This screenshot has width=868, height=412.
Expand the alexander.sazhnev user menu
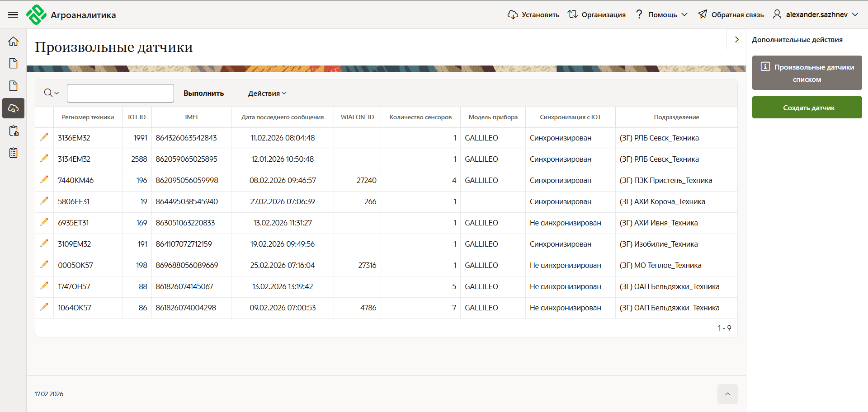pyautogui.click(x=816, y=15)
